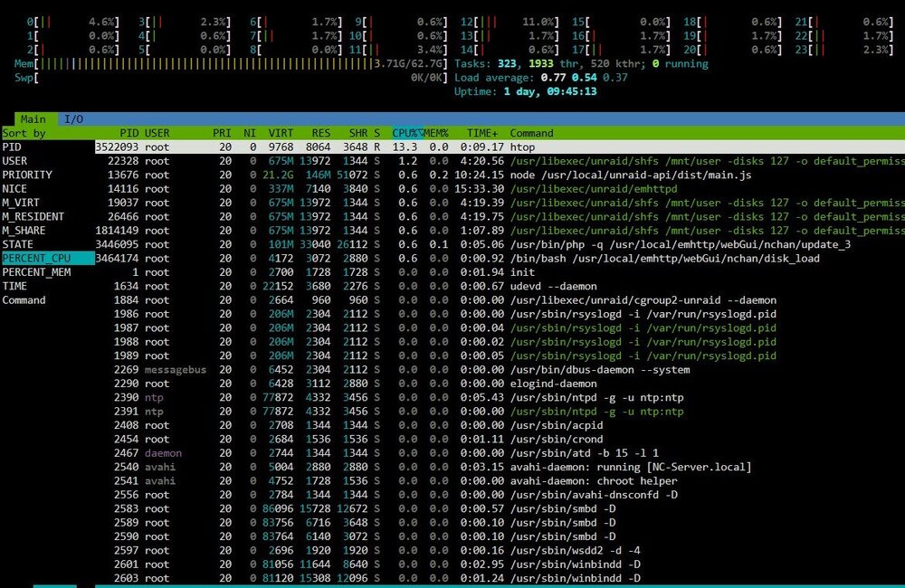Select the elogind-daemon process

pos(500,384)
